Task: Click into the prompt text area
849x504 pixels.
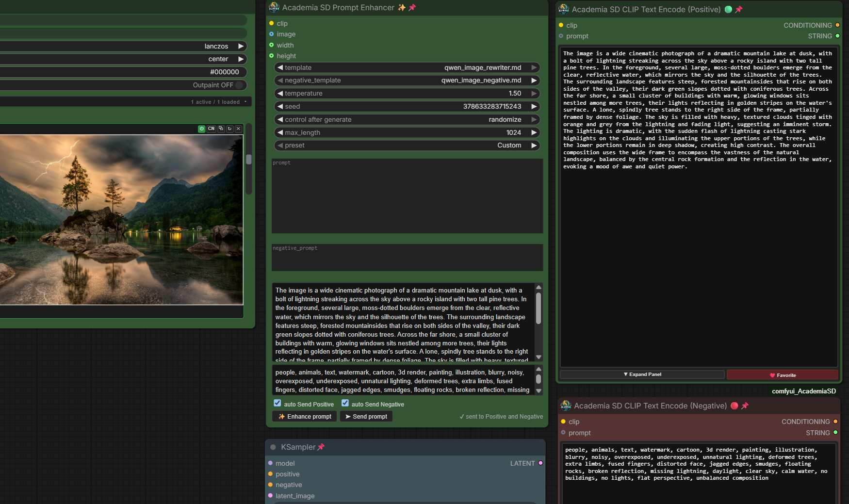Action: (x=407, y=196)
